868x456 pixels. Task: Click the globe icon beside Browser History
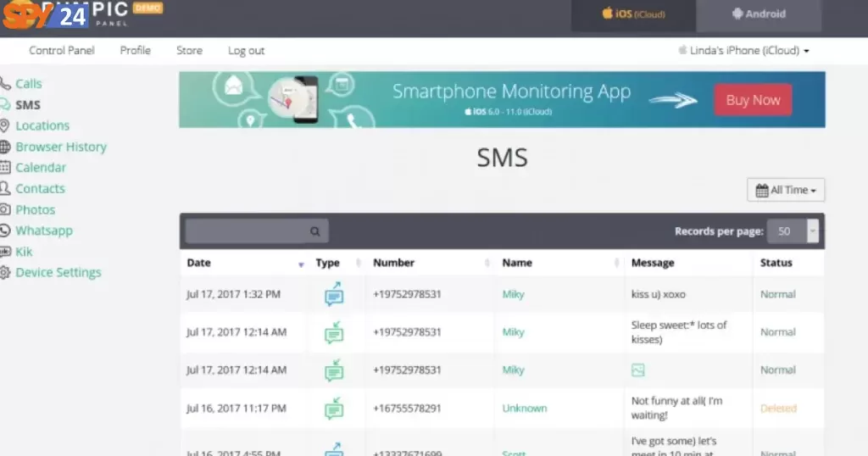pyautogui.click(x=5, y=147)
